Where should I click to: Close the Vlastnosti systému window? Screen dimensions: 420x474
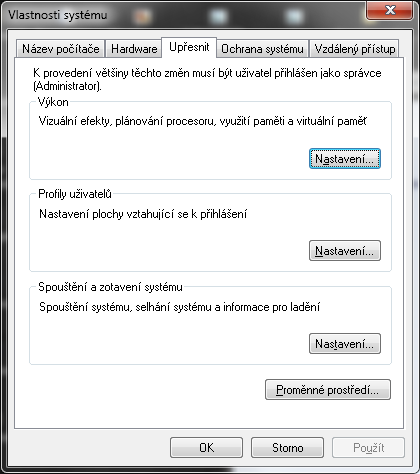point(389,10)
